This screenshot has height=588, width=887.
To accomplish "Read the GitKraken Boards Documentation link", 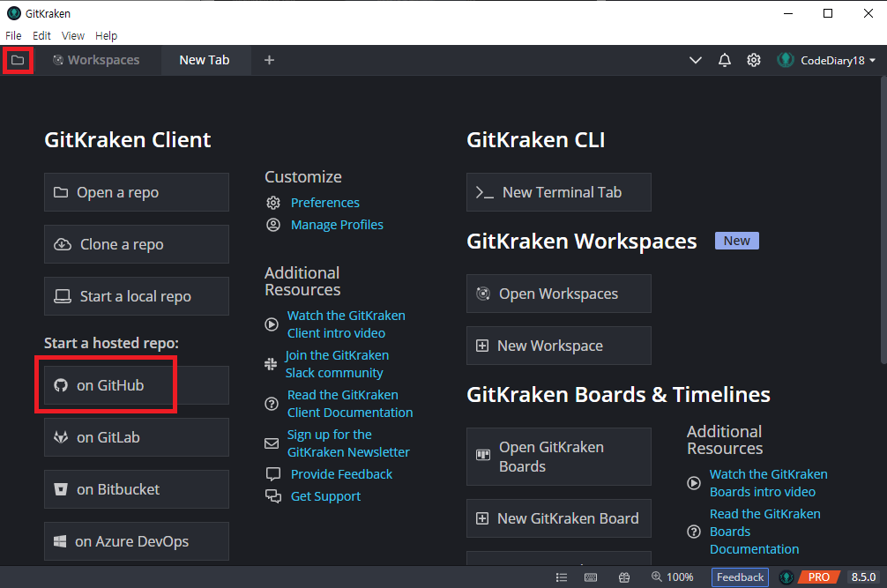I will (764, 532).
